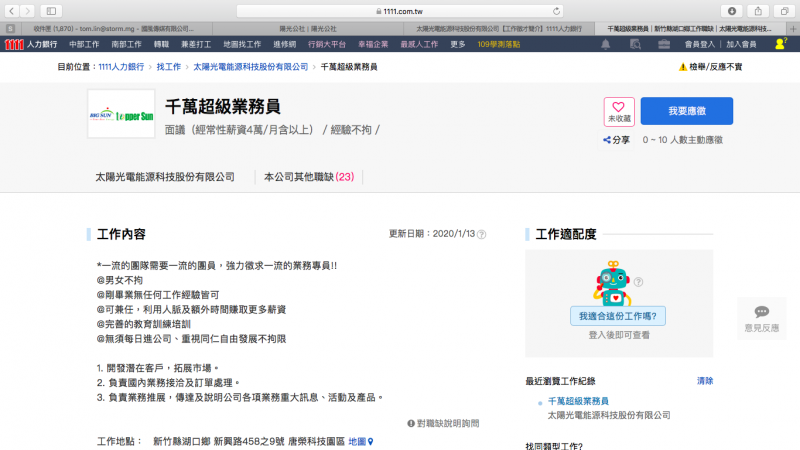This screenshot has width=800, height=450.
Task: Click the 1111.com.tw address bar
Action: click(399, 11)
